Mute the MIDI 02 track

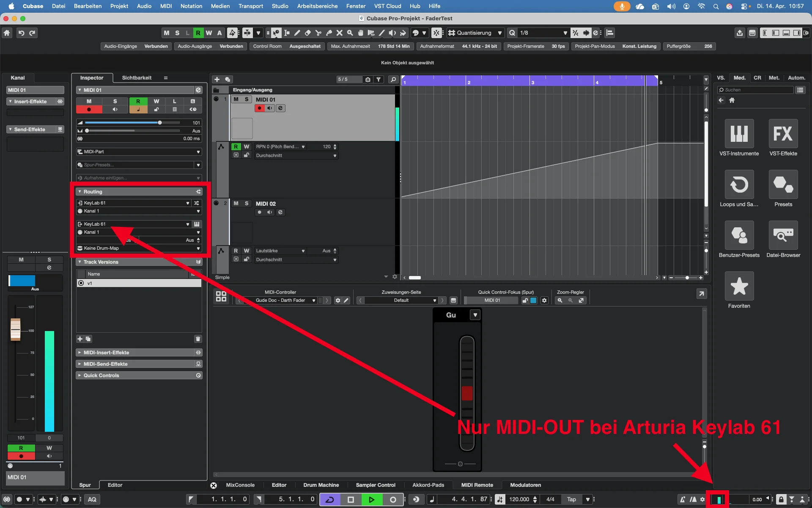tap(236, 204)
